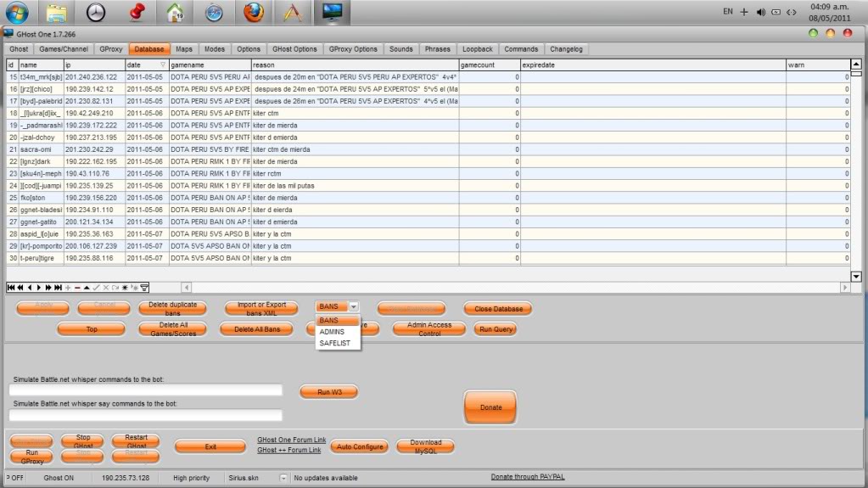Screen dimensions: 868x488
Task: Switch to the Maps tab
Action: 184,49
